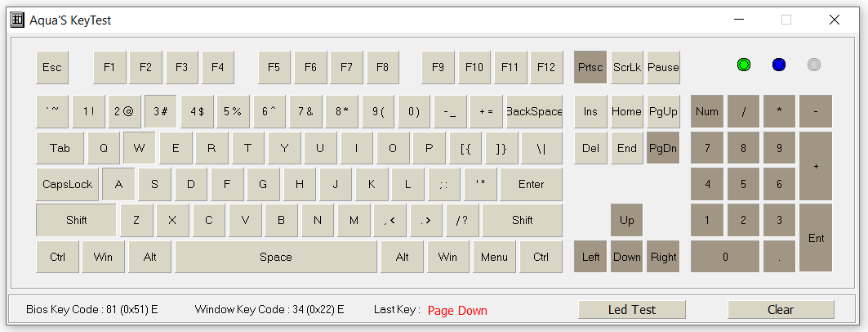The image size is (868, 332).
Task: Click the gray unlit LED indicator
Action: (x=814, y=65)
